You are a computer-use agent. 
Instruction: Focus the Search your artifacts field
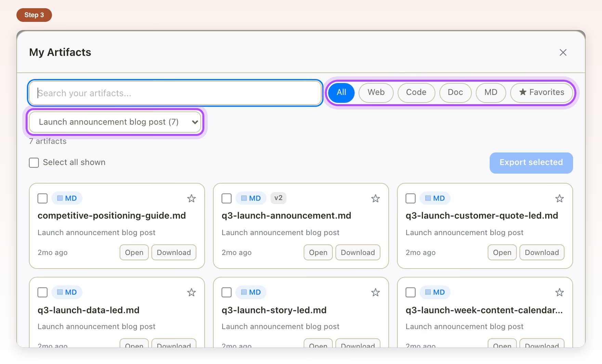(175, 93)
